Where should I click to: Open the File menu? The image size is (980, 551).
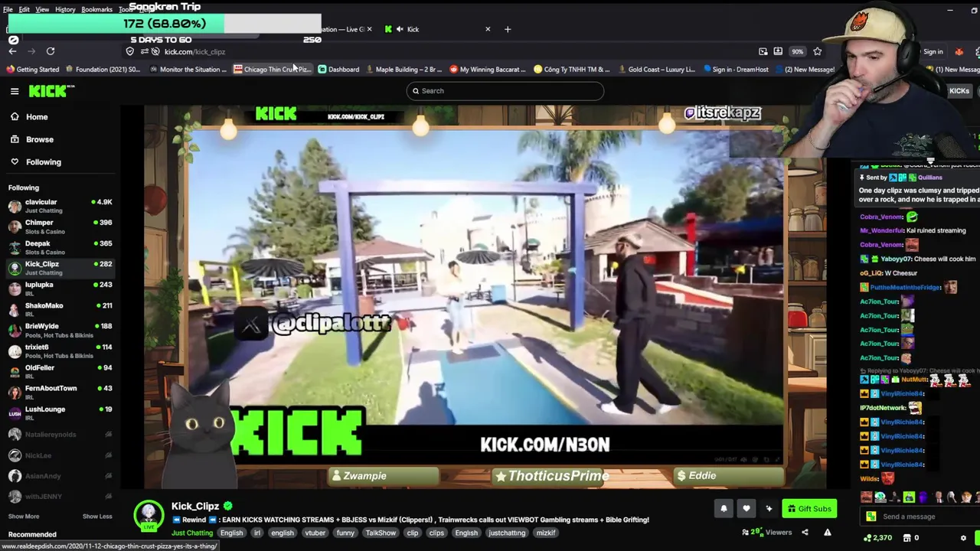(8, 9)
